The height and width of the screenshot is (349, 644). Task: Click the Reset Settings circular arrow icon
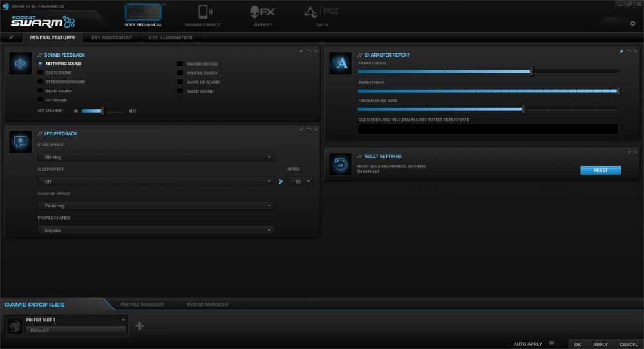coord(341,164)
